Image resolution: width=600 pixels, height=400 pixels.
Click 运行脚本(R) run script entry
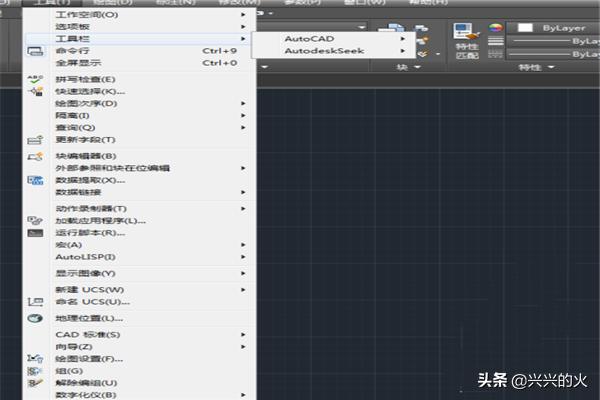point(90,232)
